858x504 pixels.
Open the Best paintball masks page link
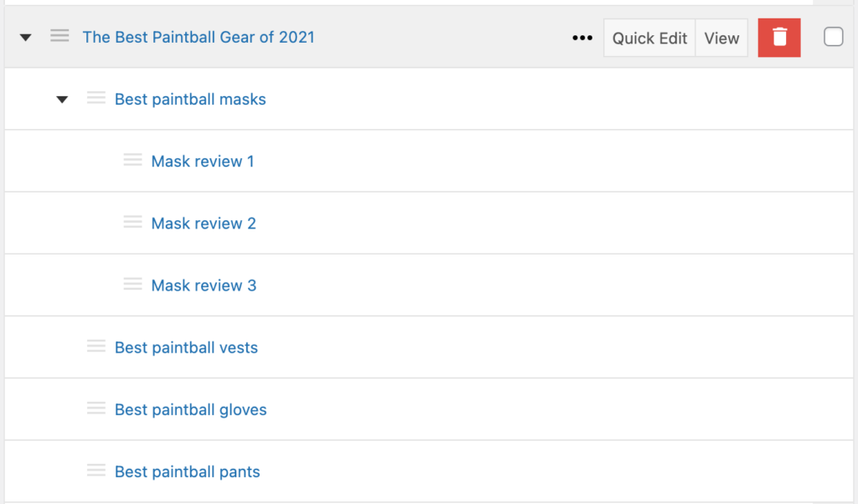coord(190,100)
